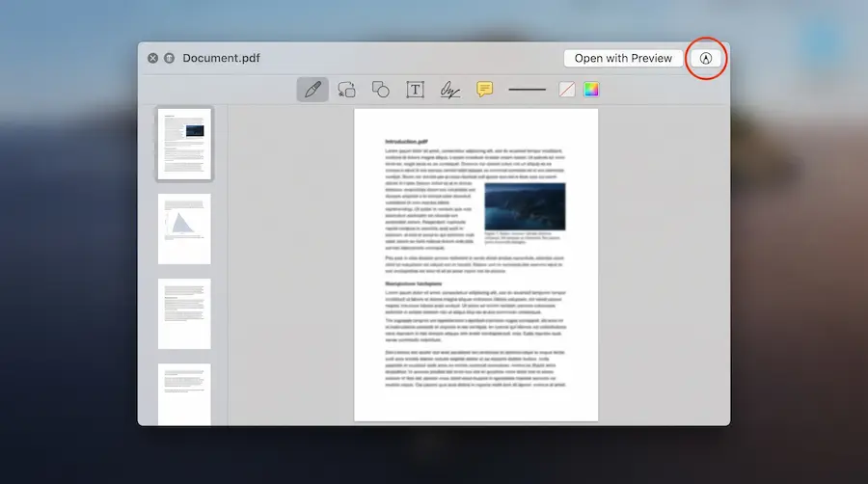This screenshot has height=484, width=868.
Task: Click the Introduction.pdf heading on page
Action: [406, 142]
